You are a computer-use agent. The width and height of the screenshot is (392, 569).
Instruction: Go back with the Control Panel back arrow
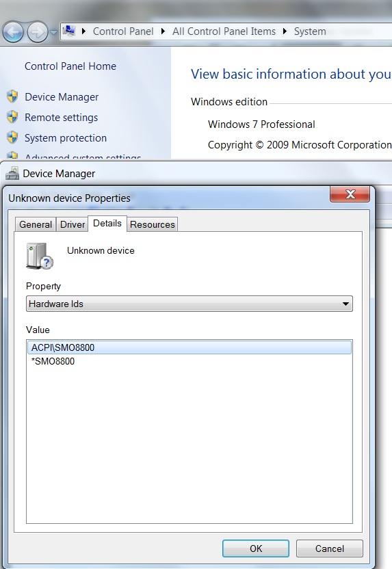click(13, 32)
